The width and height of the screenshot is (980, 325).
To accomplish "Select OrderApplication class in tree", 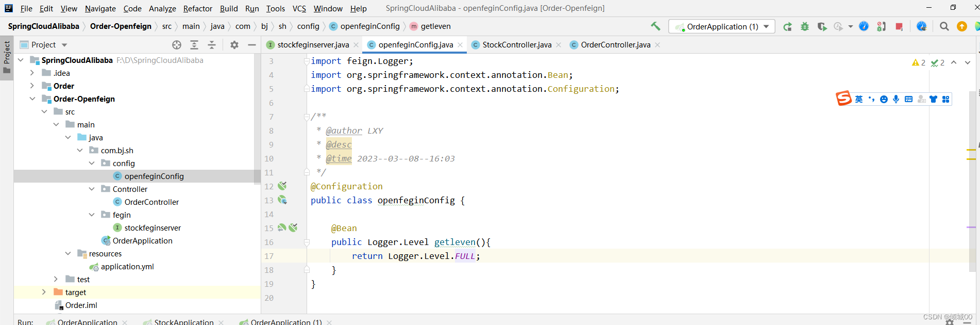I will coord(142,240).
